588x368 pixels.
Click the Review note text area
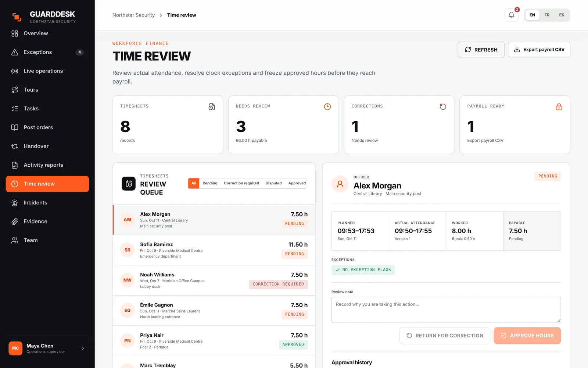pyautogui.click(x=446, y=310)
